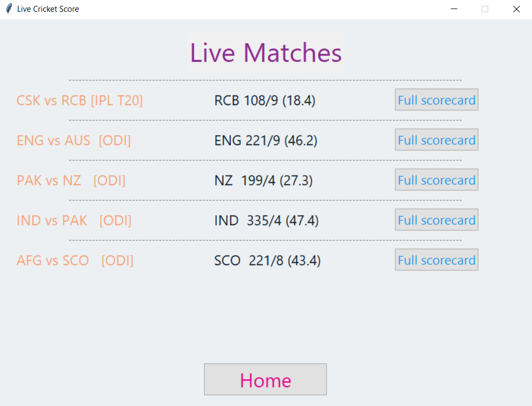Open Full scorecard for CSK vs RCB
532x406 pixels.
point(436,100)
